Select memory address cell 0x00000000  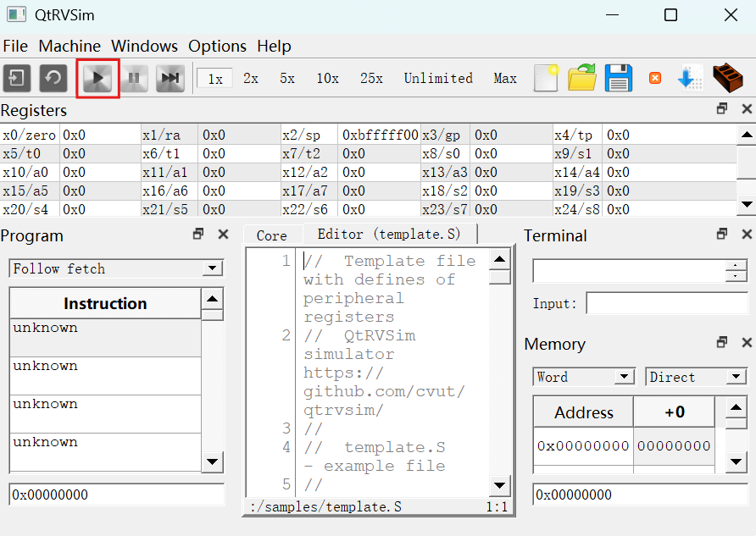(583, 446)
